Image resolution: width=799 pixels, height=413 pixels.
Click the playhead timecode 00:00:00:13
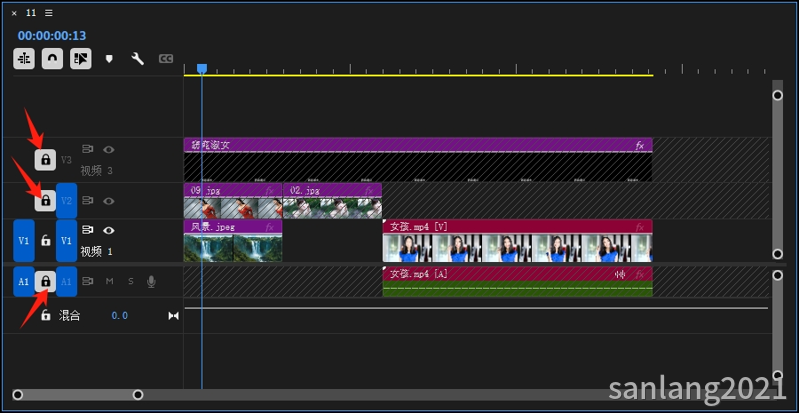click(52, 36)
